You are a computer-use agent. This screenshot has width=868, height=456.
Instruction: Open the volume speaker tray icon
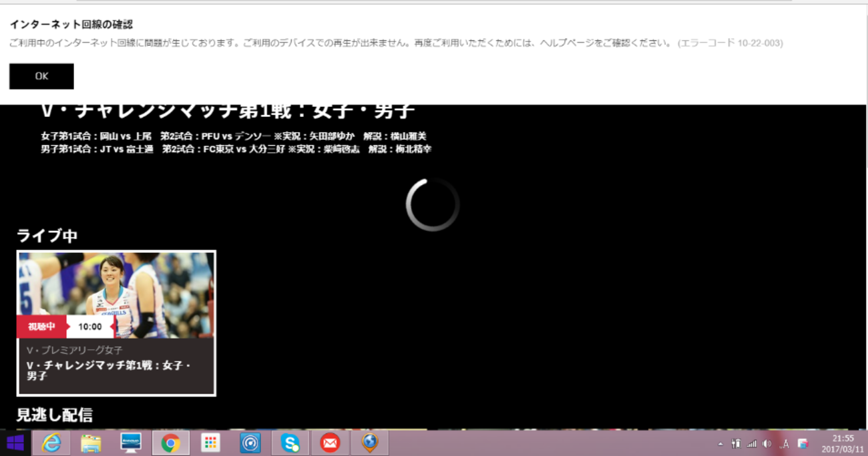click(x=767, y=443)
